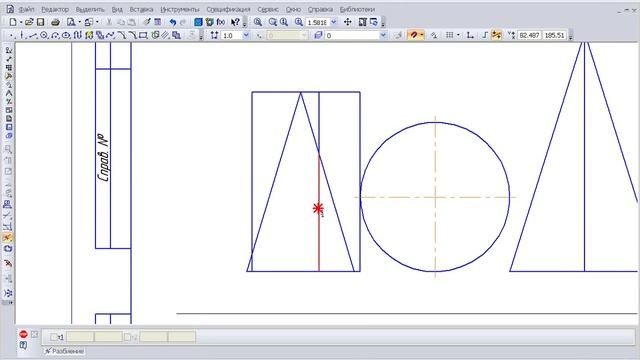Open the variables f(x) icon
The image size is (640, 360).
[221, 22]
